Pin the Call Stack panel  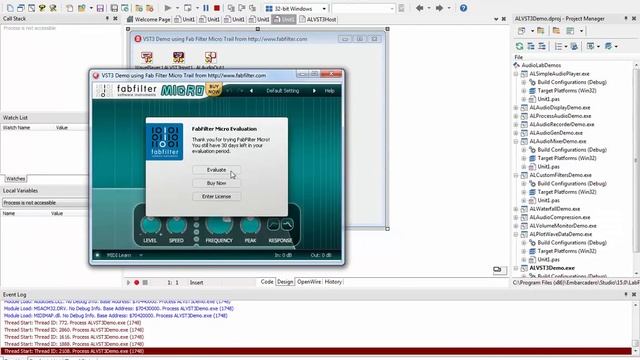click(107, 19)
